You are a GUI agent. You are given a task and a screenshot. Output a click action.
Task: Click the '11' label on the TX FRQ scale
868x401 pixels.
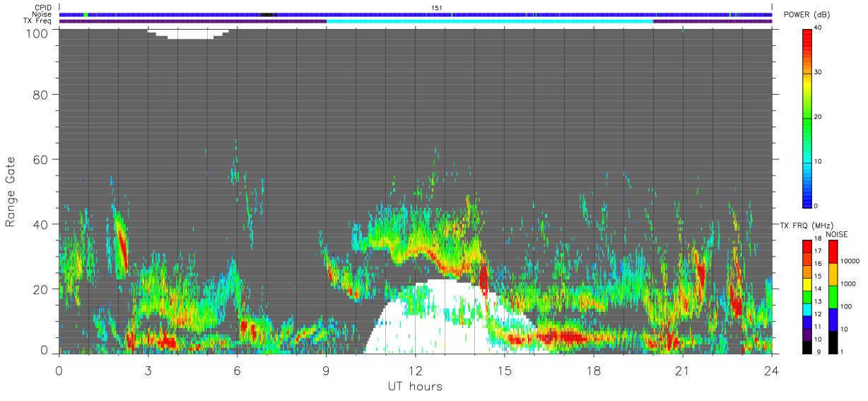pyautogui.click(x=819, y=327)
